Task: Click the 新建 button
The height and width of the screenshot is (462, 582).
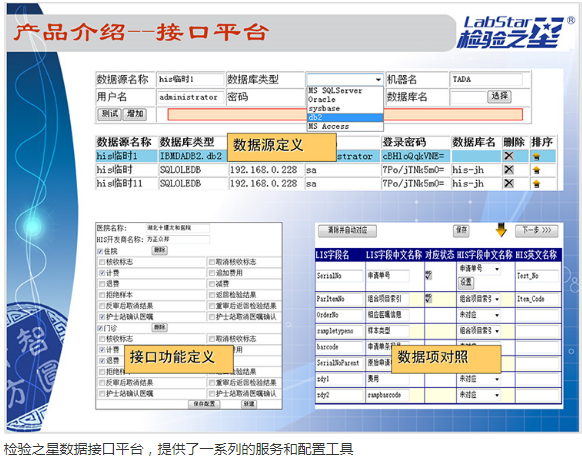Action: tap(249, 404)
